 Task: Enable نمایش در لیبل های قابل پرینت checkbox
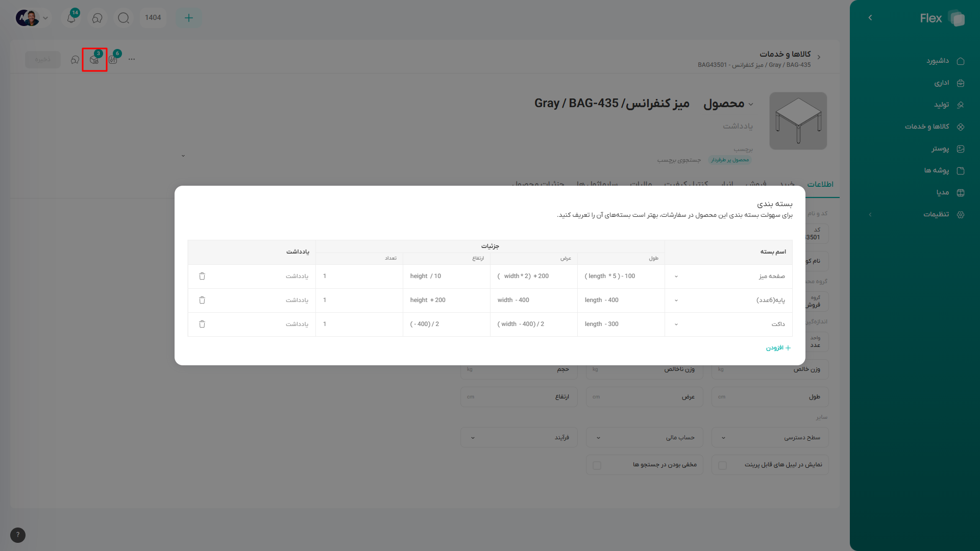pos(722,465)
